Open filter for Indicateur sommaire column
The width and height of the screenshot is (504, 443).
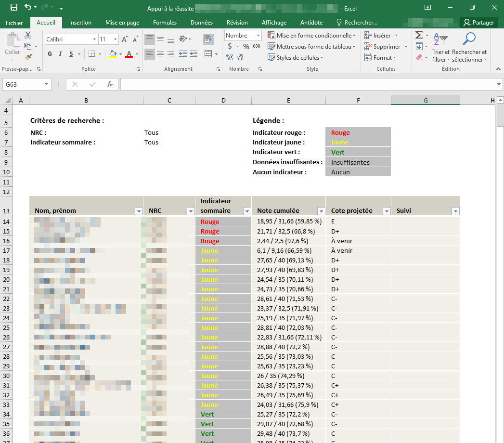247,211
